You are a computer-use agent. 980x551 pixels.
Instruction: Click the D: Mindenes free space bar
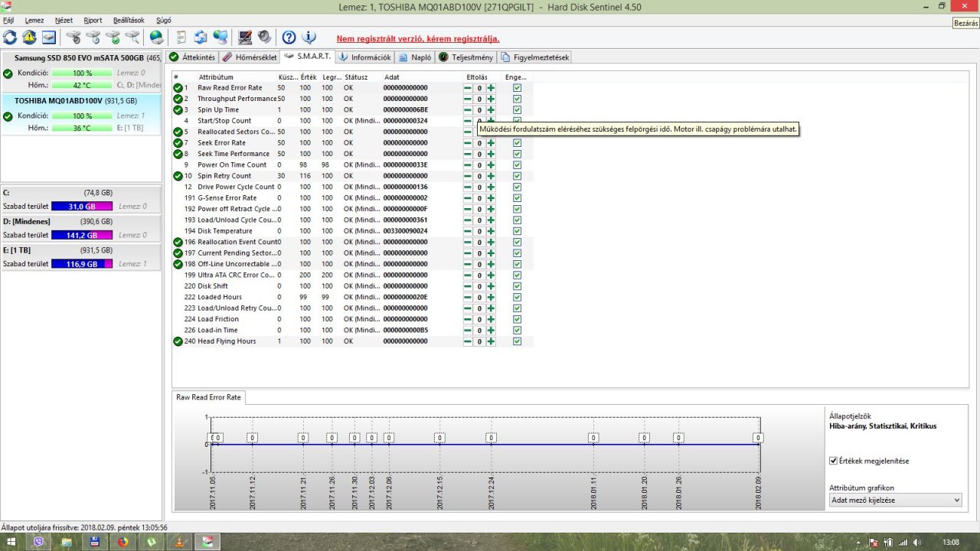(x=83, y=235)
